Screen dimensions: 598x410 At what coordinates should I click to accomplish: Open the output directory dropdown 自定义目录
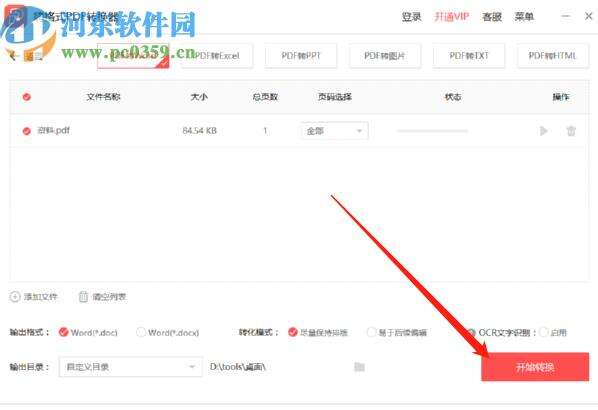[x=130, y=367]
